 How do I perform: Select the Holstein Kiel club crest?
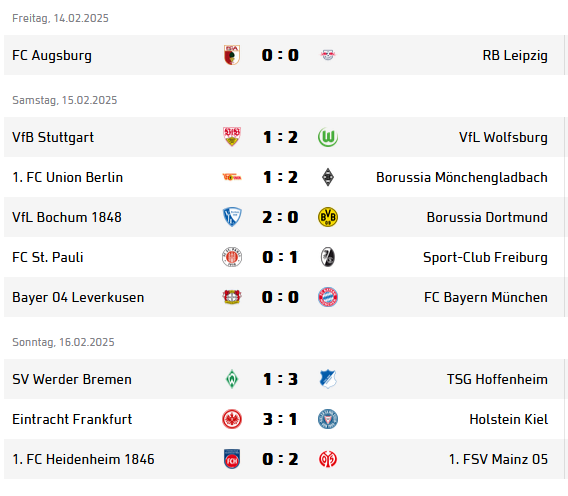pos(328,419)
